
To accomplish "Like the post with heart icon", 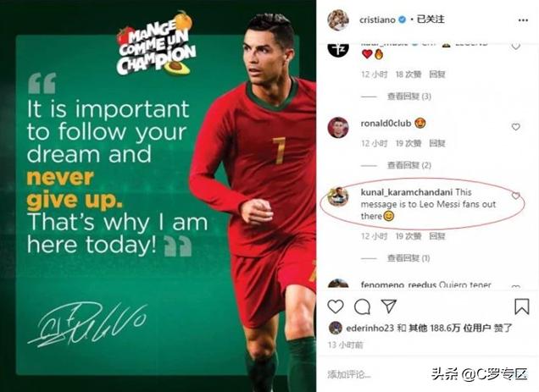I will coord(336,306).
